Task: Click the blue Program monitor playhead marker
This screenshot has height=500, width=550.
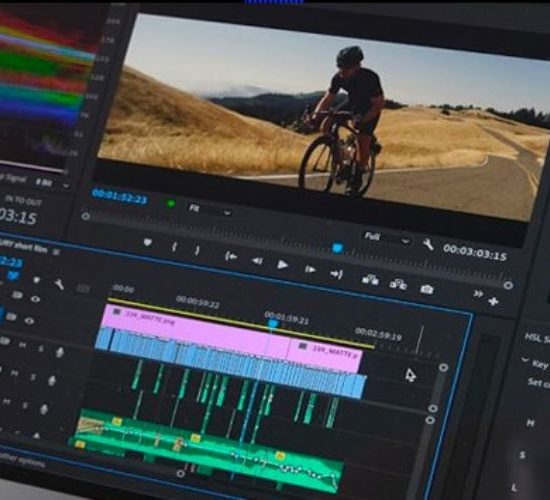Action: (x=337, y=248)
